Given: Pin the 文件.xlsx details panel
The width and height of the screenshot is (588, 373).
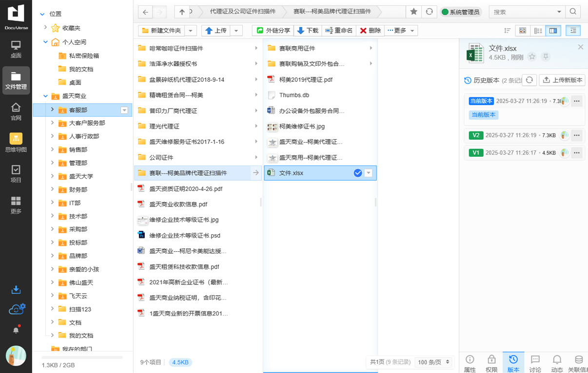Looking at the screenshot, I should click(546, 57).
